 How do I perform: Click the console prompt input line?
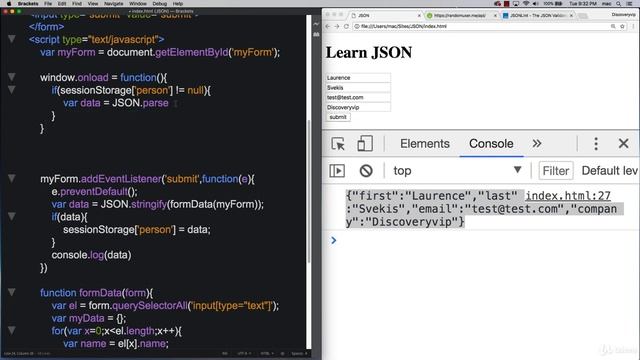(486, 240)
